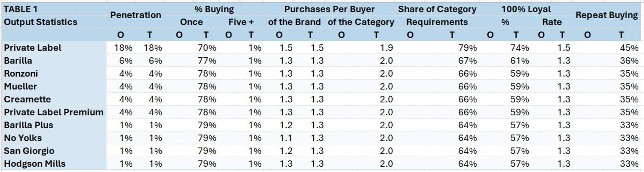644x172 pixels.
Task: Select the Repeat Buying column header
Action: (606, 15)
